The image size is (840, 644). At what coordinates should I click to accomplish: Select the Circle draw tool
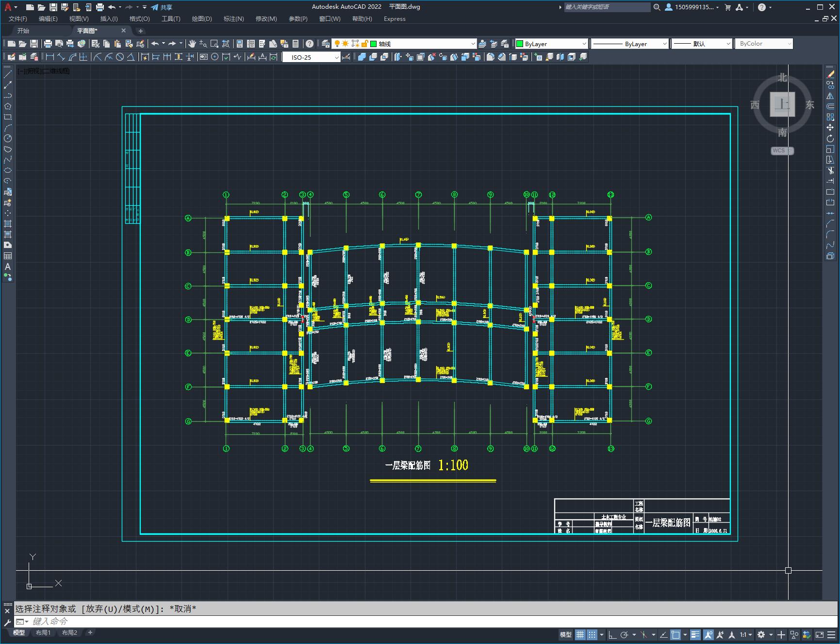point(8,138)
